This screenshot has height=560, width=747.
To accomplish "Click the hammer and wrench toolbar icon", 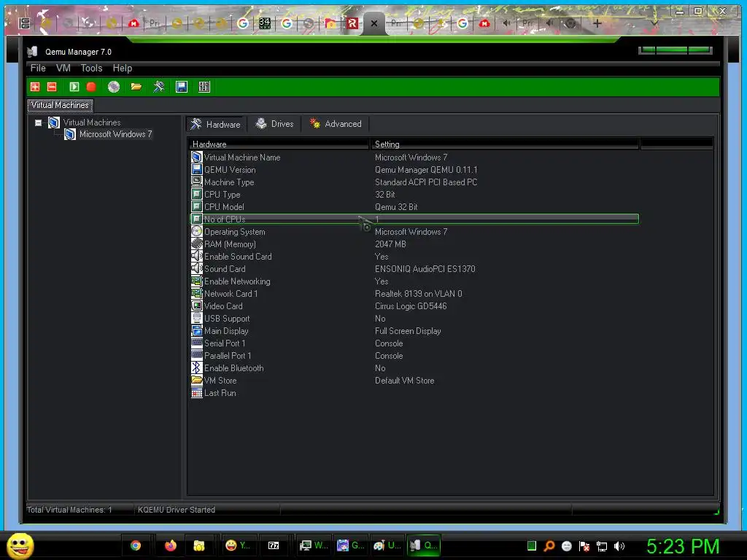I will click(158, 87).
